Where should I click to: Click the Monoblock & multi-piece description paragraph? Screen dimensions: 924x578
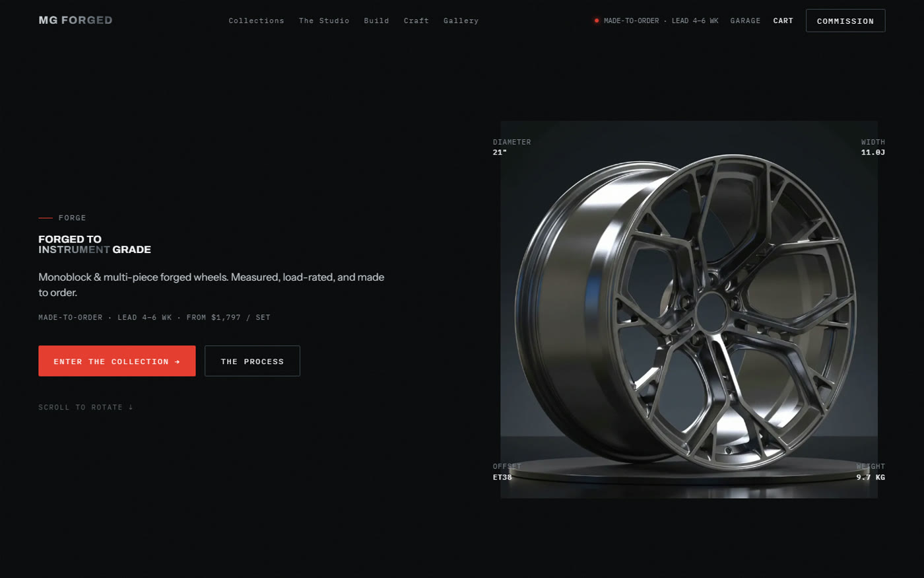click(211, 285)
